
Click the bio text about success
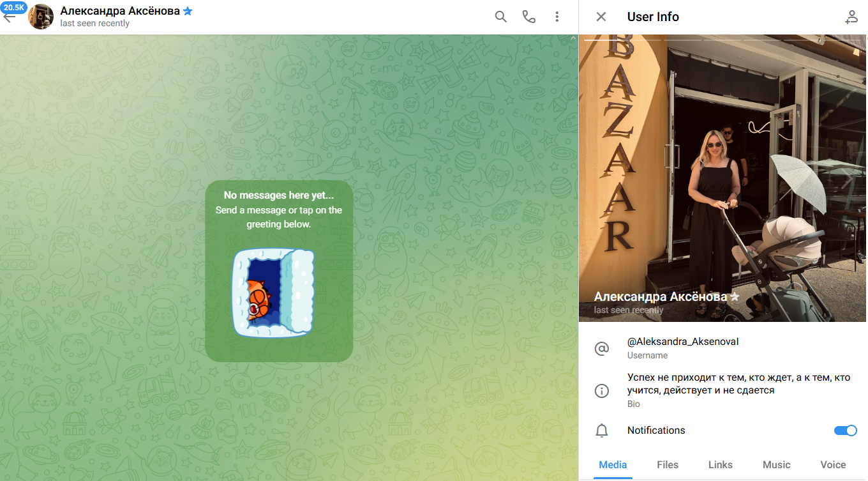(x=738, y=384)
